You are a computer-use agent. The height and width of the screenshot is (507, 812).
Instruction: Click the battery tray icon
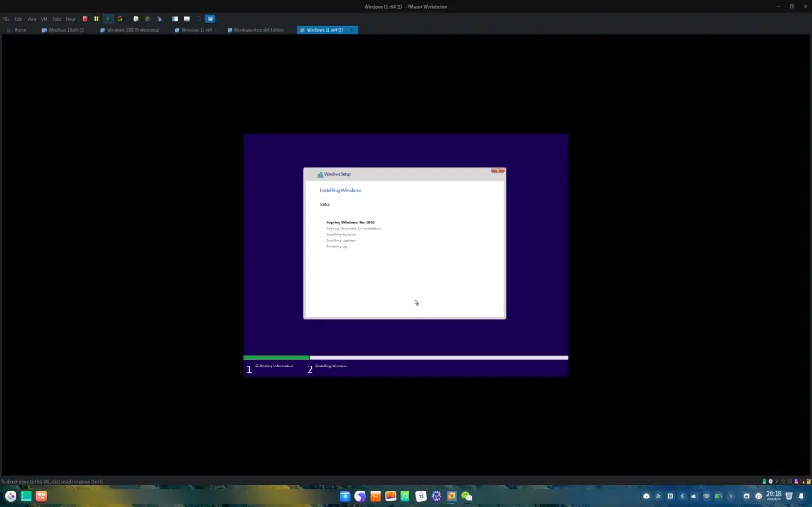click(x=719, y=496)
